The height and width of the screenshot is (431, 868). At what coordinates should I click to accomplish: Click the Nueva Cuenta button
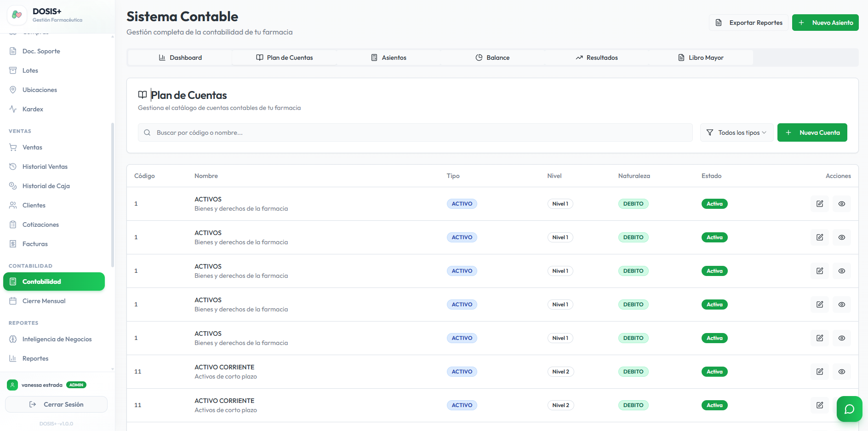pyautogui.click(x=812, y=132)
